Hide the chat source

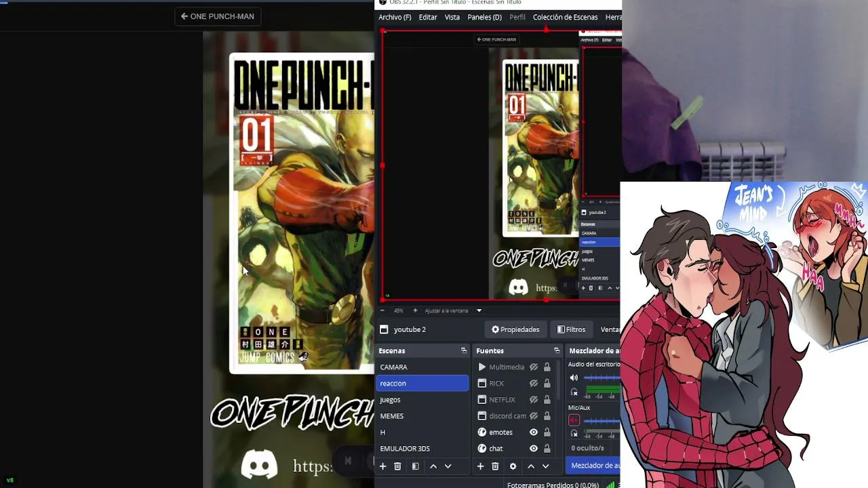click(x=534, y=448)
